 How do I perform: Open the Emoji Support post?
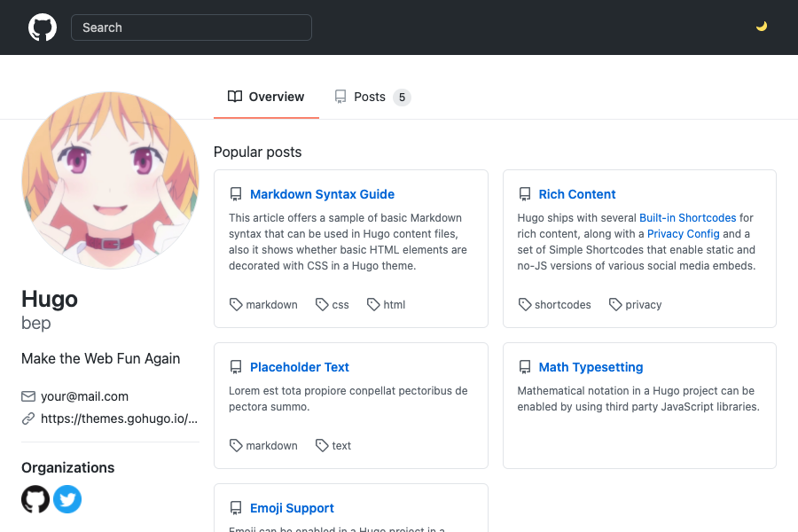point(292,508)
